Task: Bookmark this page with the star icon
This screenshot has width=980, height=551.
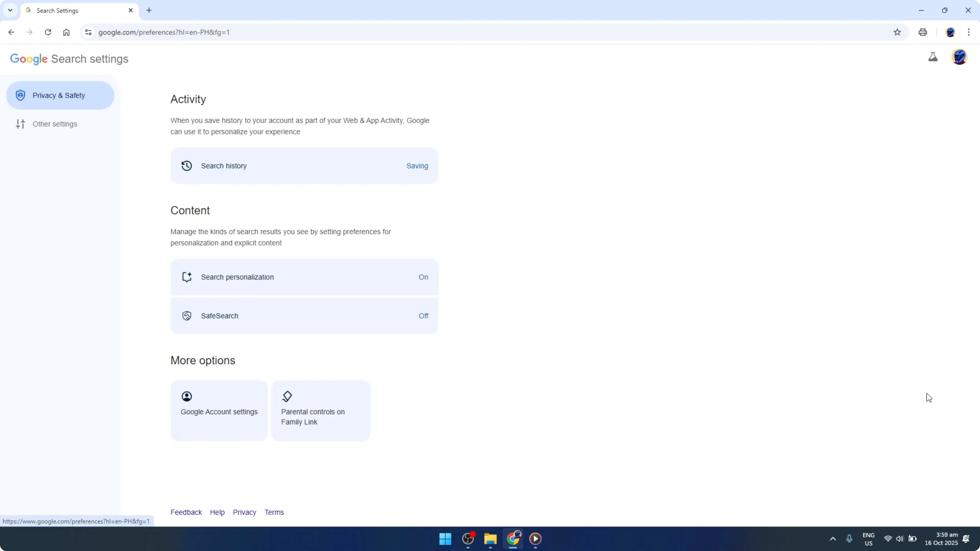Action: click(x=897, y=32)
